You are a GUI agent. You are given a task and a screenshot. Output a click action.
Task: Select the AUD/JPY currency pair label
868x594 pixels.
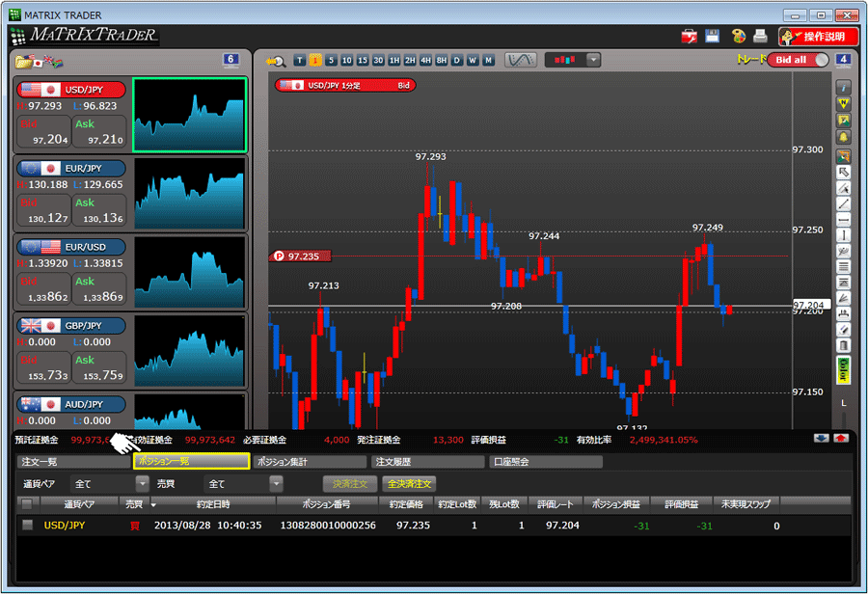[x=71, y=404]
